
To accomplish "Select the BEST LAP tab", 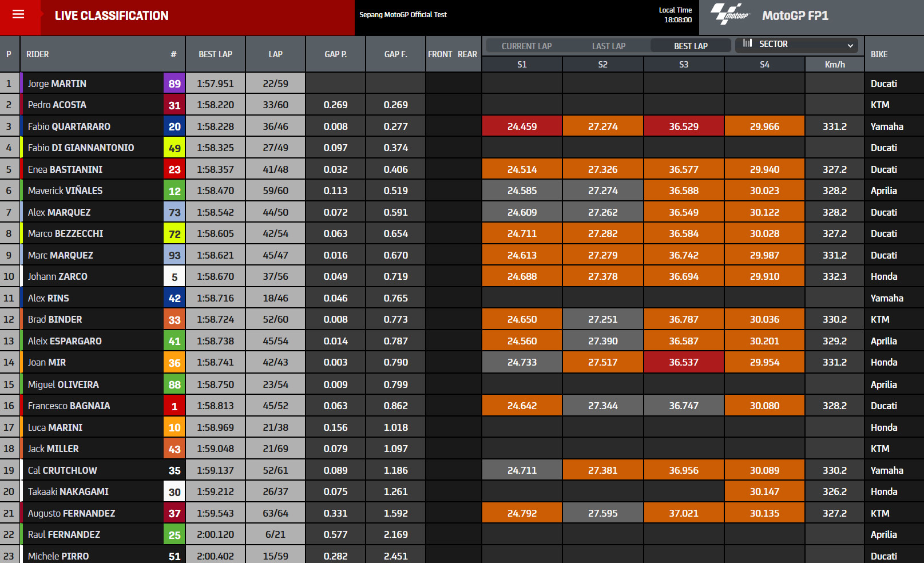I will pos(691,46).
